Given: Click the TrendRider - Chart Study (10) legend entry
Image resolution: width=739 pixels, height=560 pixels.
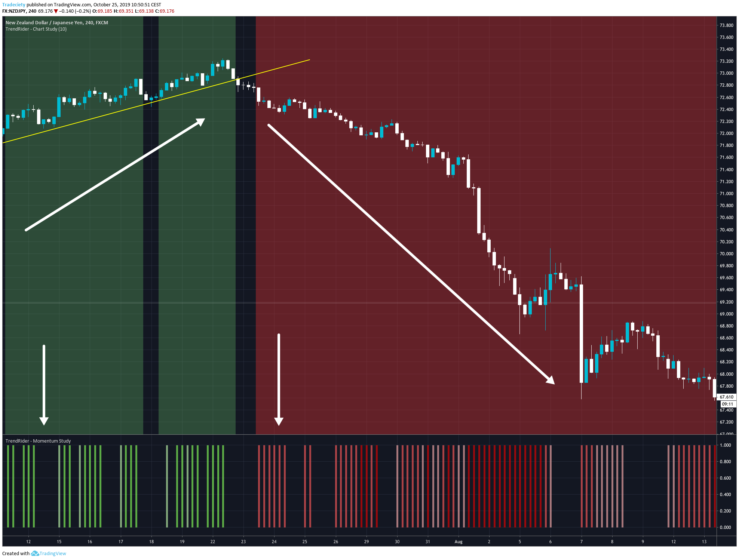Looking at the screenshot, I should pos(36,28).
